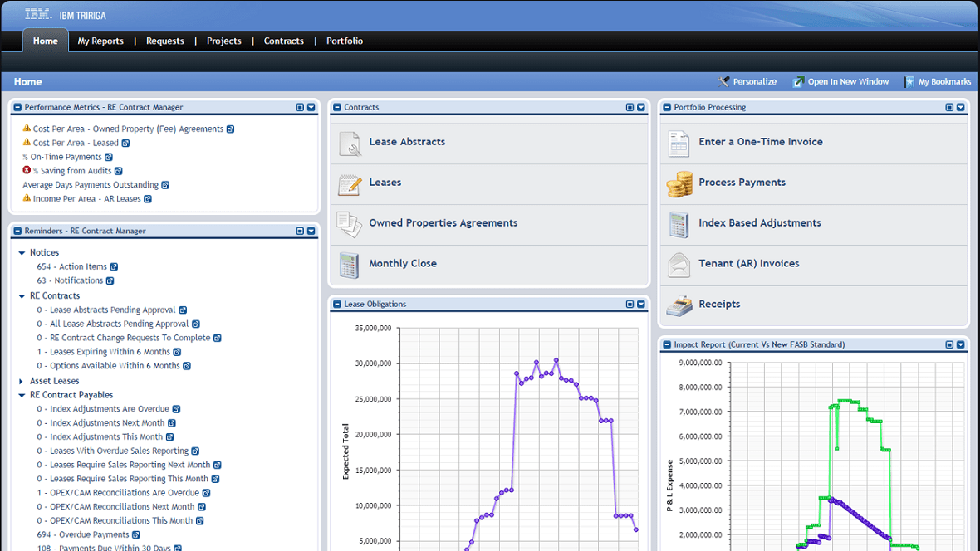Click the Monthly Close calculator icon
This screenshot has width=980, height=551.
click(x=349, y=265)
